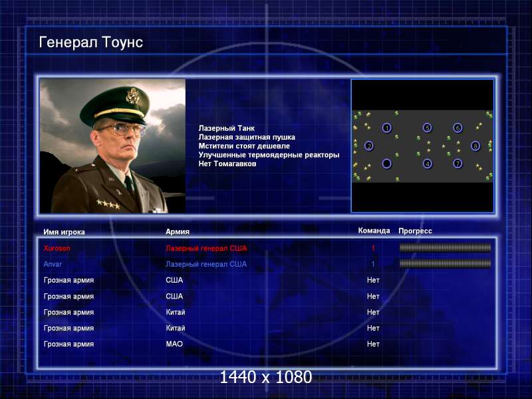Screen dimensions: 532x399
Task: Pick the unnumbered blank start position marker
Action: tap(387, 164)
